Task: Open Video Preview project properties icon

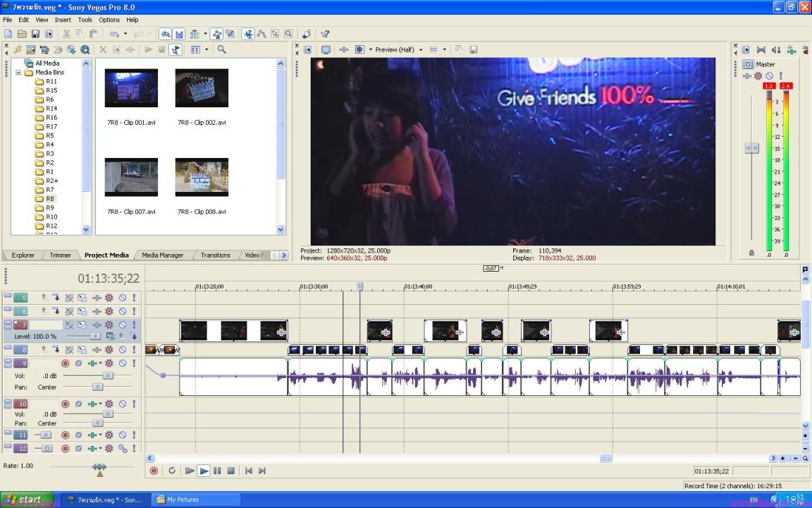Action: pyautogui.click(x=307, y=50)
